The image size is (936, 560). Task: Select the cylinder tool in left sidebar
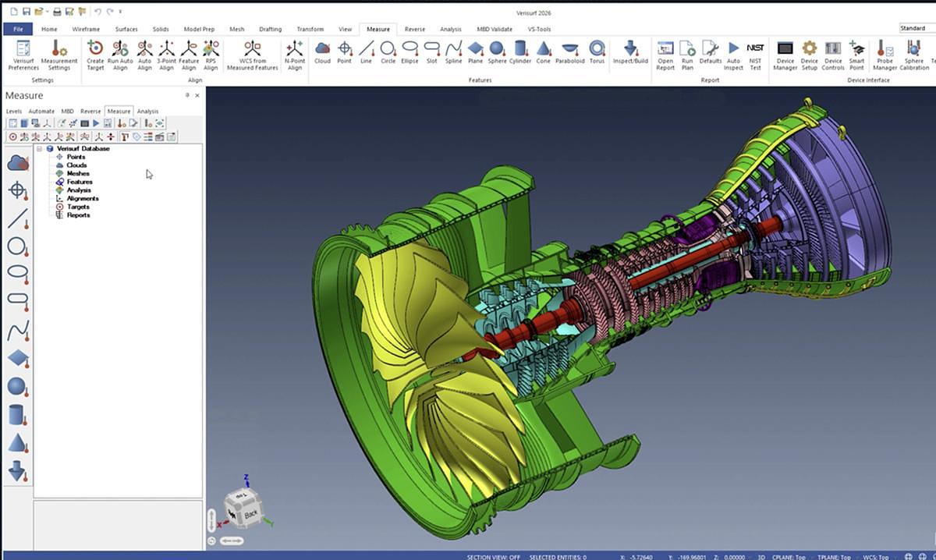coord(17,415)
